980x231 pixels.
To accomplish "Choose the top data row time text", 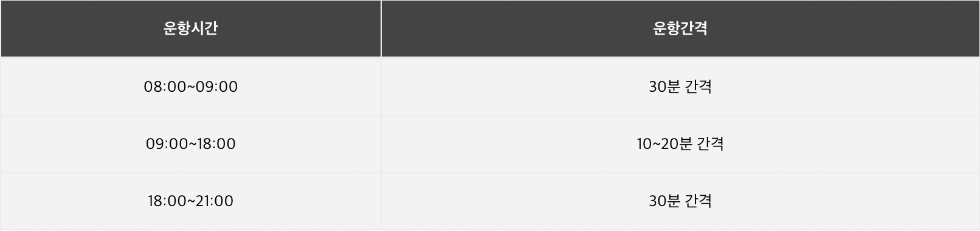I will point(191,86).
